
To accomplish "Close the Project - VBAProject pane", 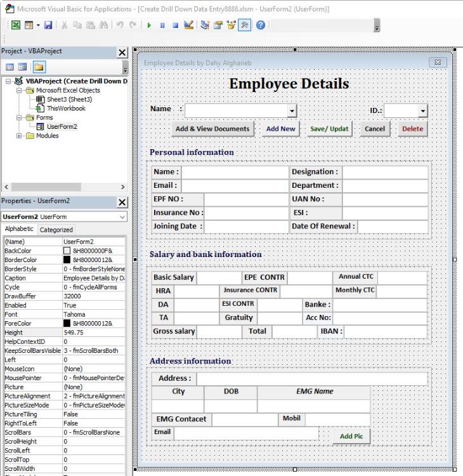I will (122, 53).
